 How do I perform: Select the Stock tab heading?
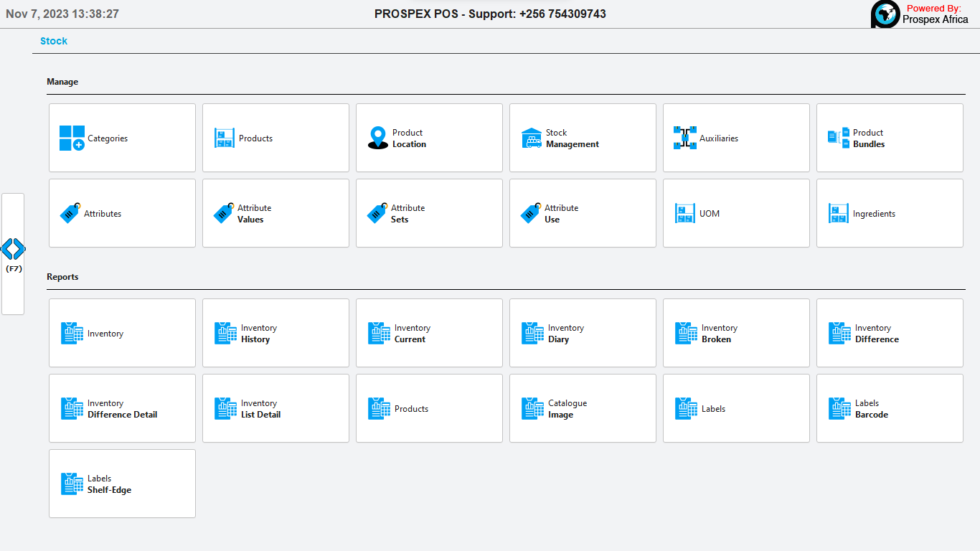pos(54,41)
